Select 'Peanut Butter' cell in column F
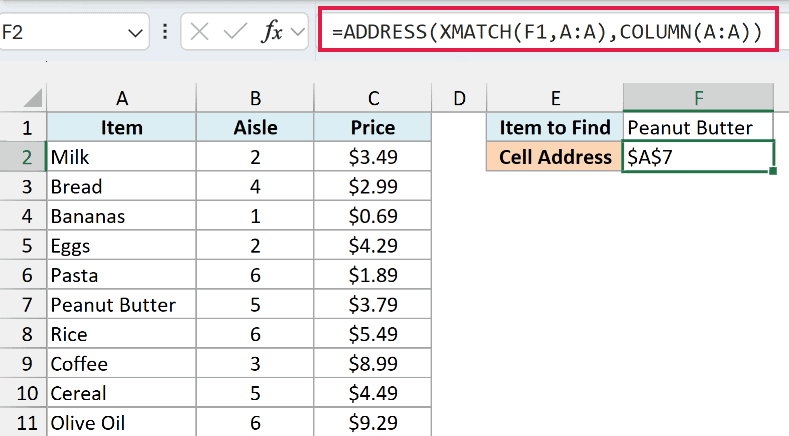Screen dimensions: 789x436 click(x=698, y=127)
